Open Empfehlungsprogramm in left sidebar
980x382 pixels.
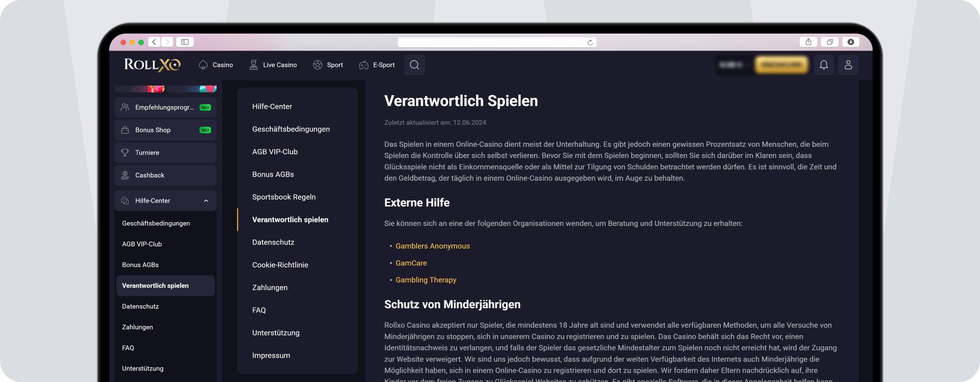[x=165, y=107]
